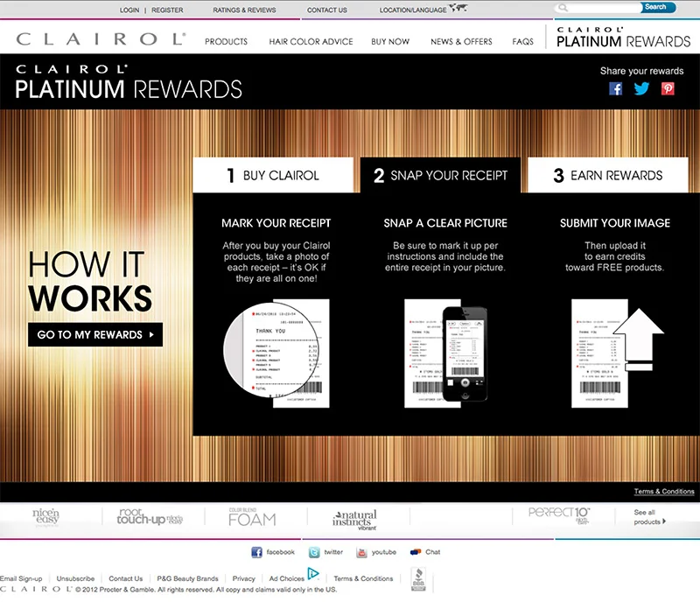This screenshot has width=700, height=602.
Task: Open the footer YouTube icon
Action: click(x=361, y=552)
